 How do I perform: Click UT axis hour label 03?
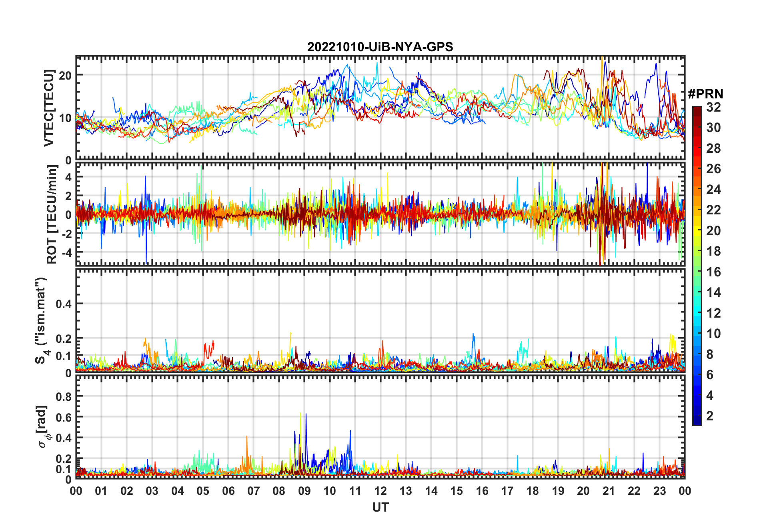(x=152, y=491)
